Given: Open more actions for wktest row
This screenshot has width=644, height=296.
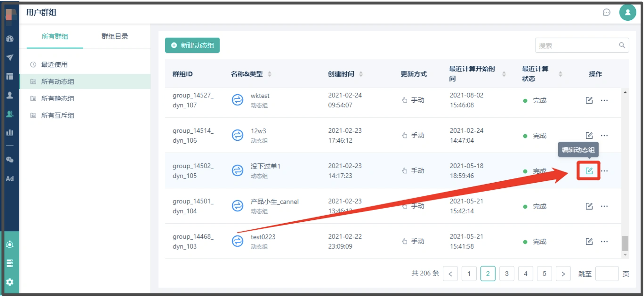Looking at the screenshot, I should point(604,100).
